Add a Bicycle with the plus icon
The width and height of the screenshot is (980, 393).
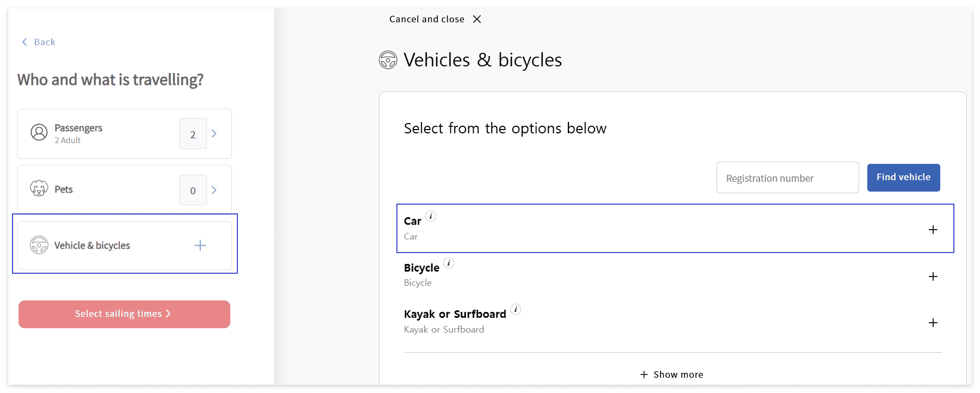pyautogui.click(x=933, y=277)
